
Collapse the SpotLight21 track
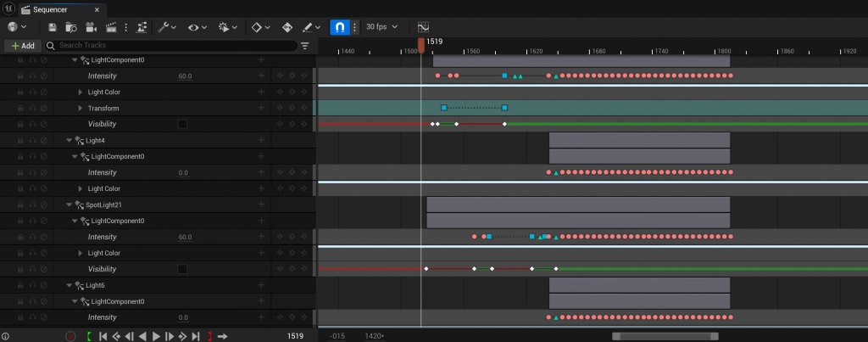pyautogui.click(x=70, y=205)
